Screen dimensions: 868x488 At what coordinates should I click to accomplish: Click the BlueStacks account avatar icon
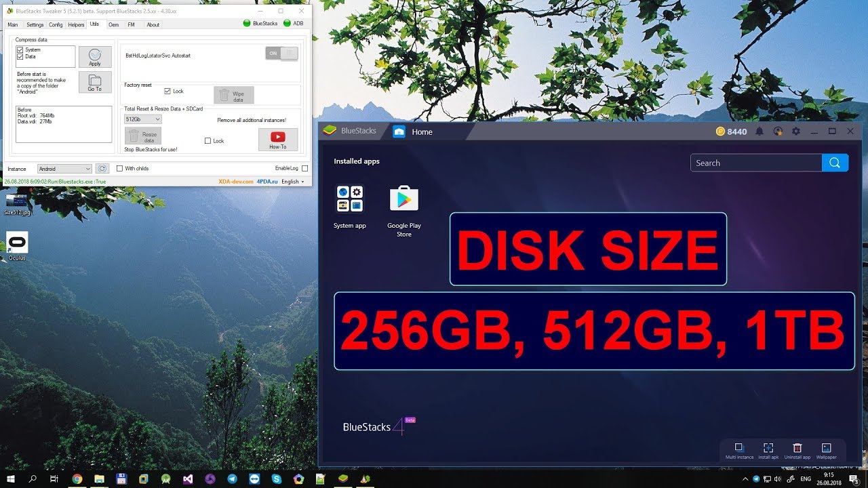(778, 131)
